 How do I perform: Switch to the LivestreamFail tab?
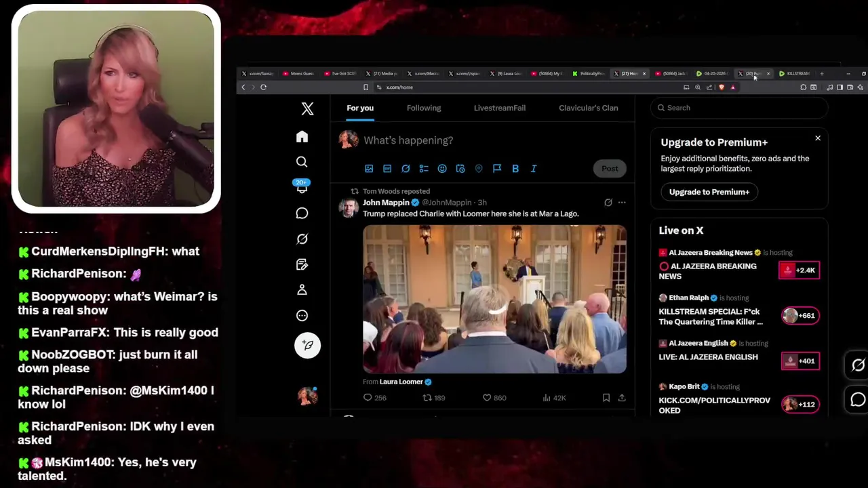[x=500, y=108]
